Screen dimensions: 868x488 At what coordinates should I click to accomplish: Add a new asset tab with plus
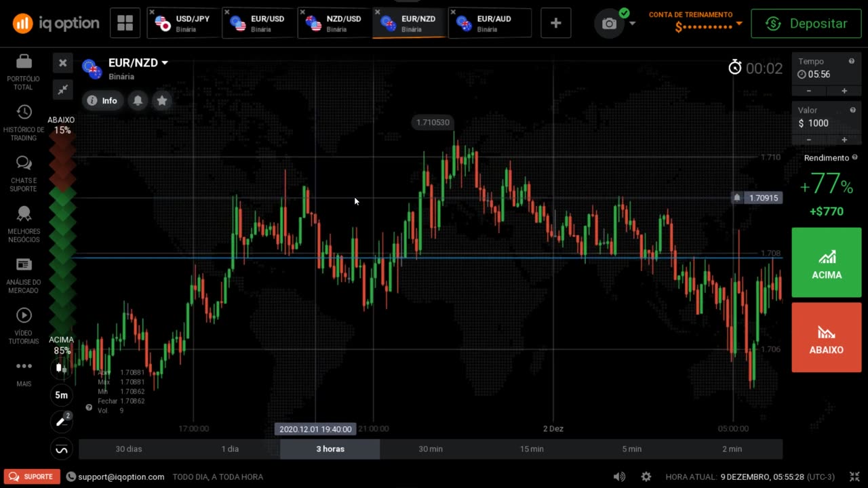click(555, 24)
